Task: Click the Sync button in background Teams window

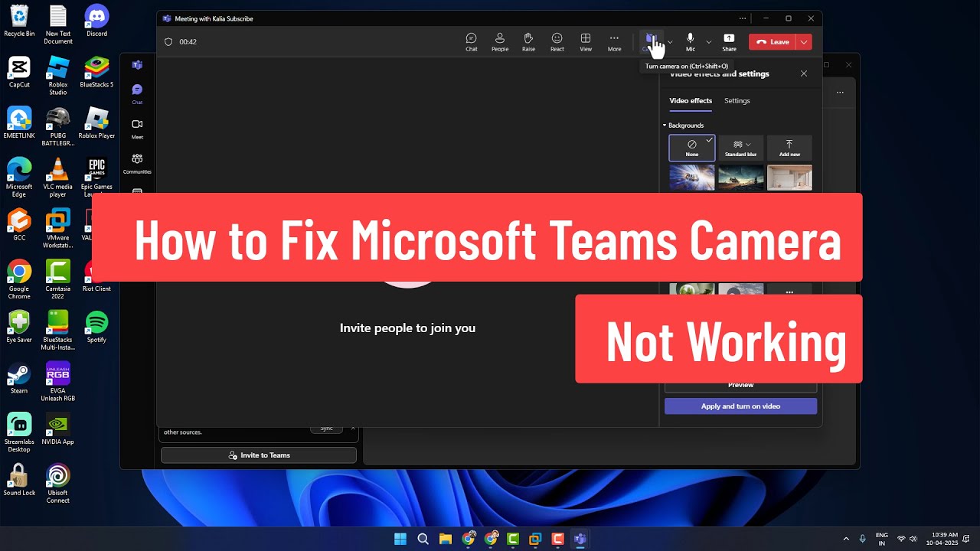Action: (327, 429)
